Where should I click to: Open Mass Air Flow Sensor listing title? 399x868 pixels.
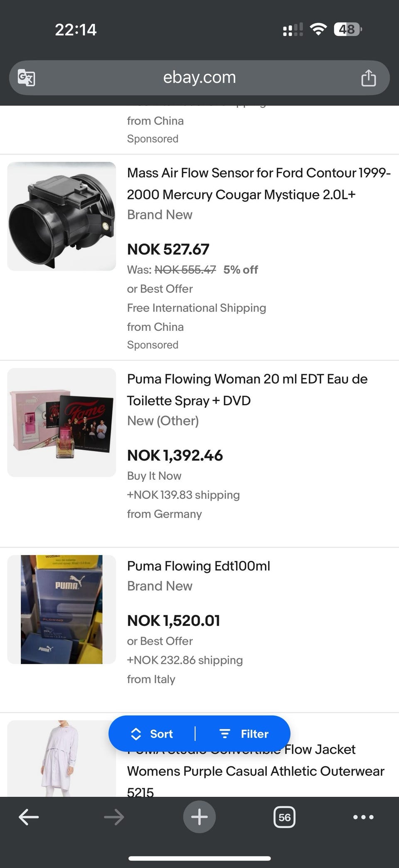pos(259,184)
